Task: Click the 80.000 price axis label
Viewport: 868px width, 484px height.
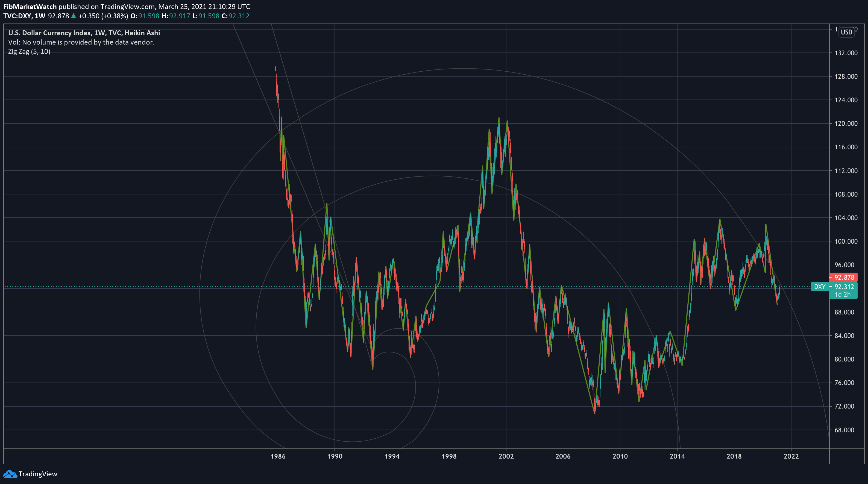Action: click(844, 359)
